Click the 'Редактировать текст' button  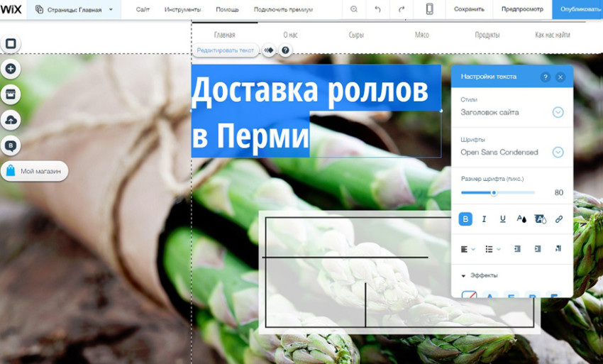pos(225,50)
